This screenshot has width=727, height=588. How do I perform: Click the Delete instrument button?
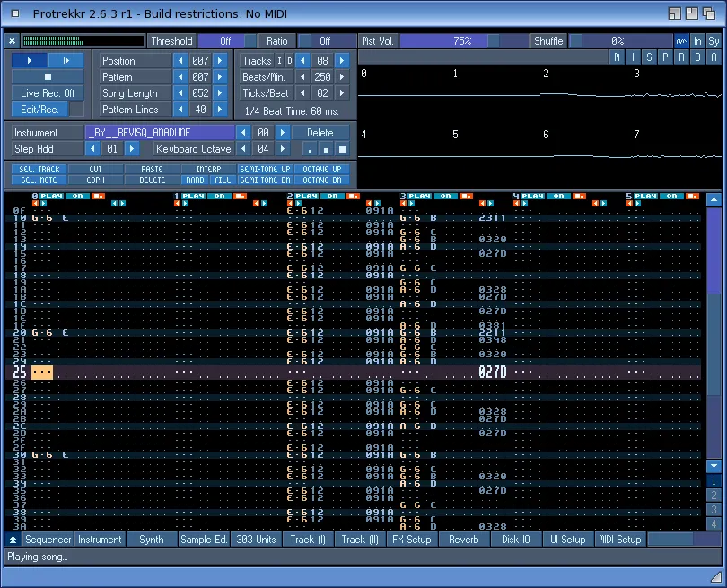pyautogui.click(x=320, y=133)
